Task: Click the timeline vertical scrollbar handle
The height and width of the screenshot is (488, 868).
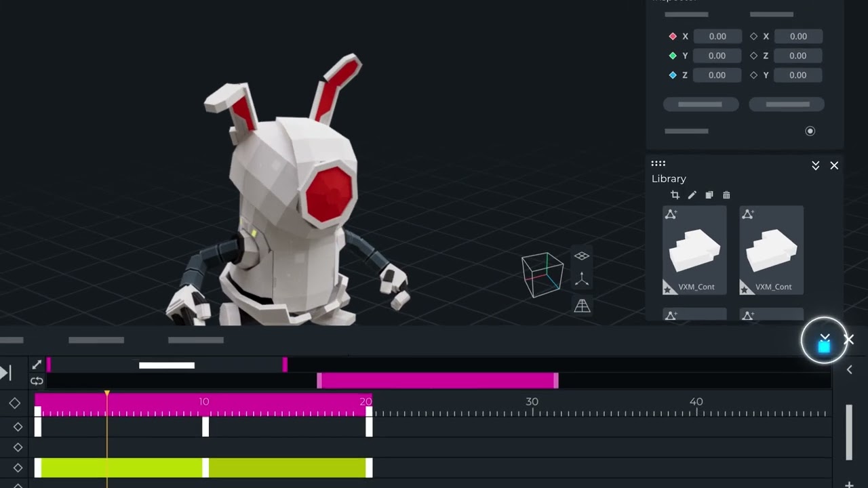Action: click(x=849, y=432)
